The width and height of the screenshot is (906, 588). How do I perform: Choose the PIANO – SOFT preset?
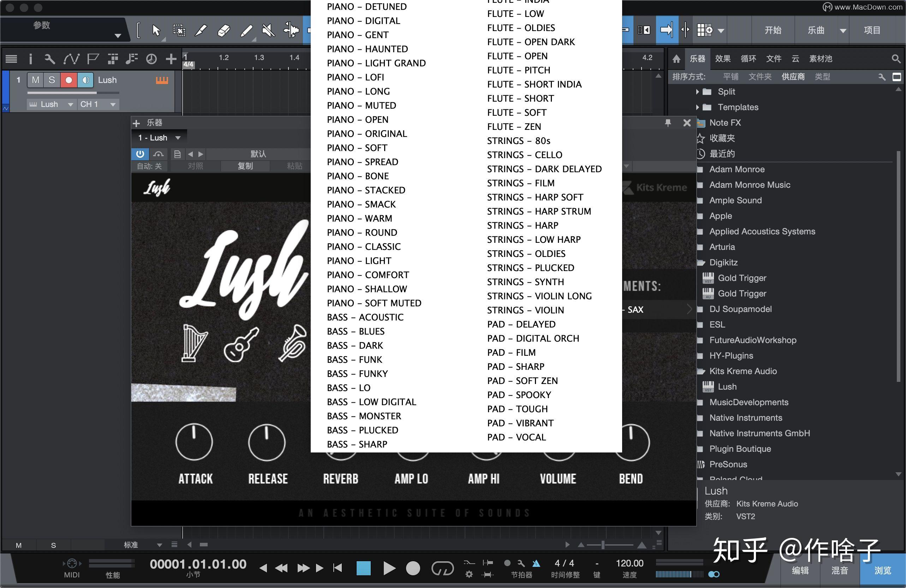pos(357,148)
